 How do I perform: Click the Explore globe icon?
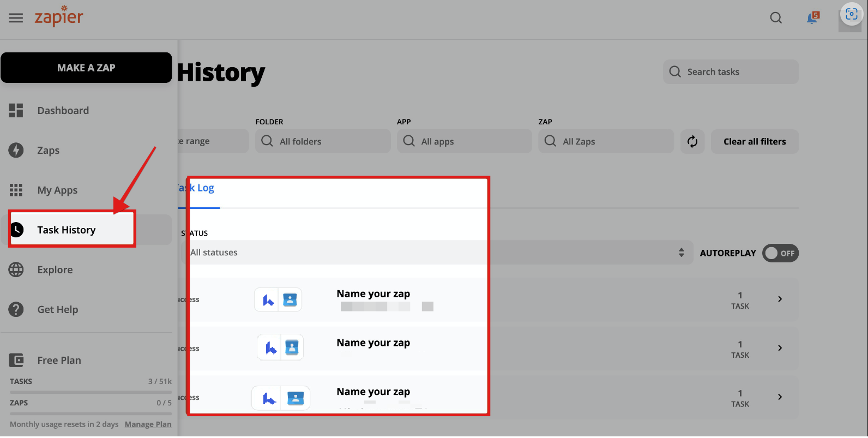coord(16,270)
